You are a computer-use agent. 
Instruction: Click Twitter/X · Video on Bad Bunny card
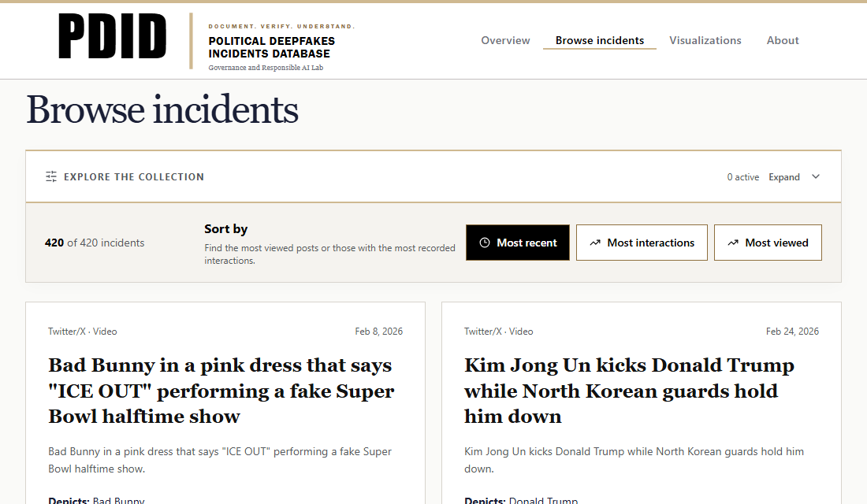coord(83,332)
